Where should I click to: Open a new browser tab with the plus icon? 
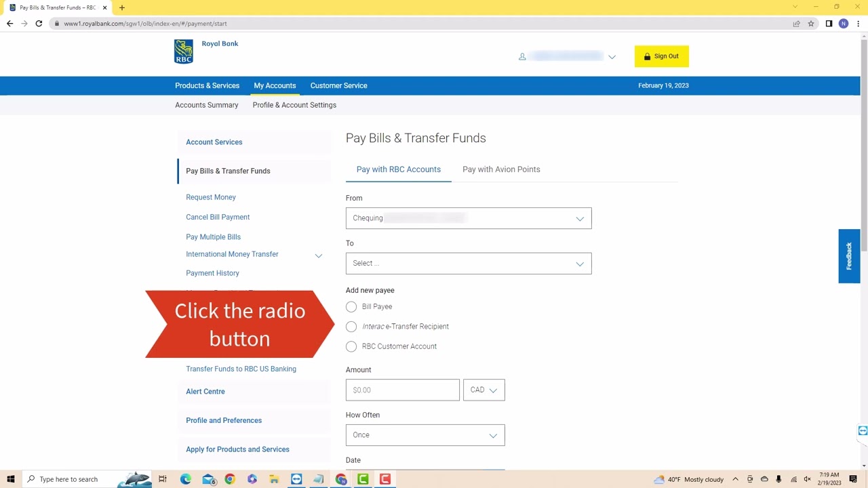click(x=122, y=7)
